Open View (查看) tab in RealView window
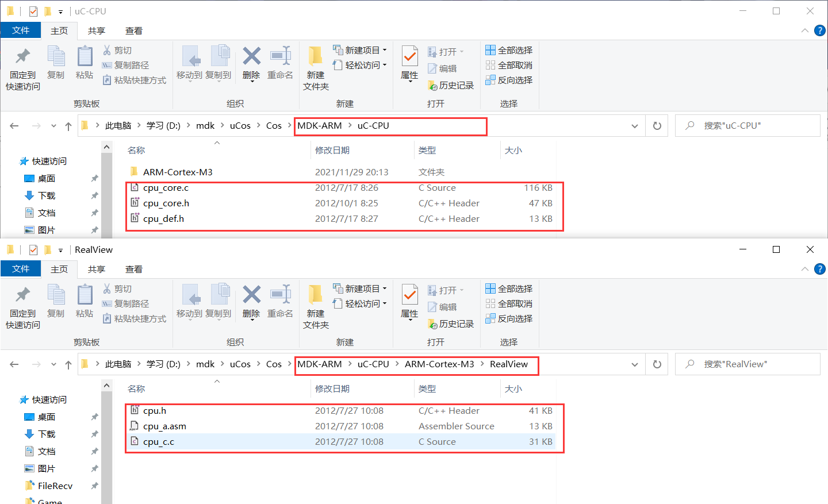This screenshot has height=504, width=828. pyautogui.click(x=134, y=269)
